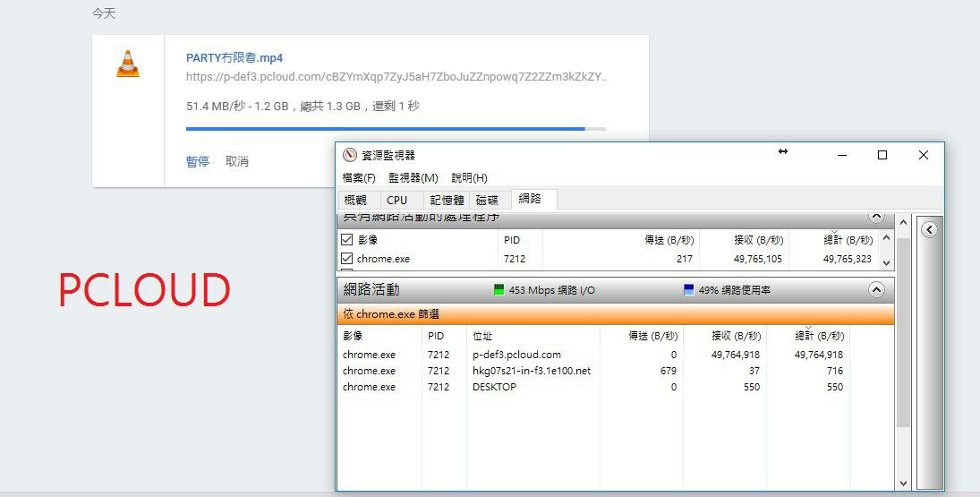980x497 pixels.
Task: Click the 453 Mbps 網路 I/O label
Action: tap(552, 290)
